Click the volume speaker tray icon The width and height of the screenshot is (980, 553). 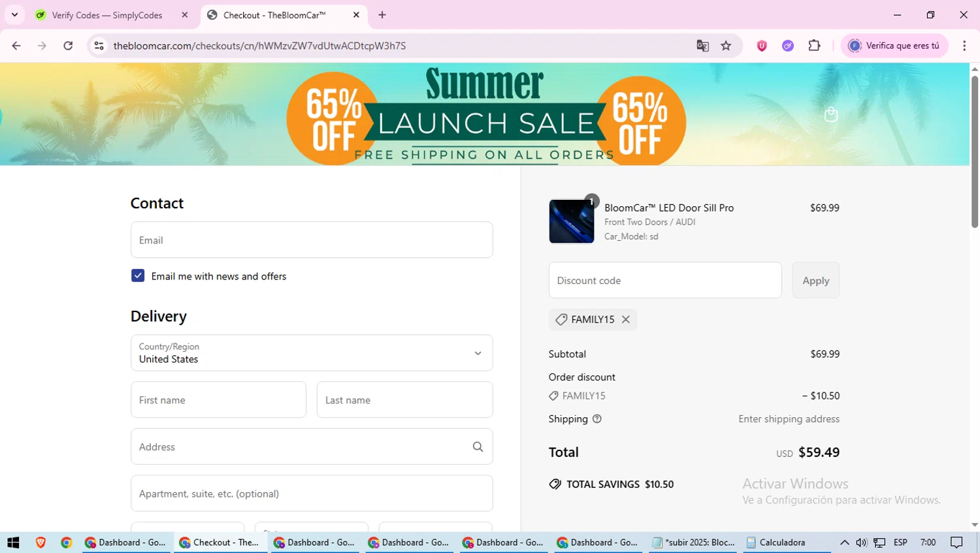point(861,542)
